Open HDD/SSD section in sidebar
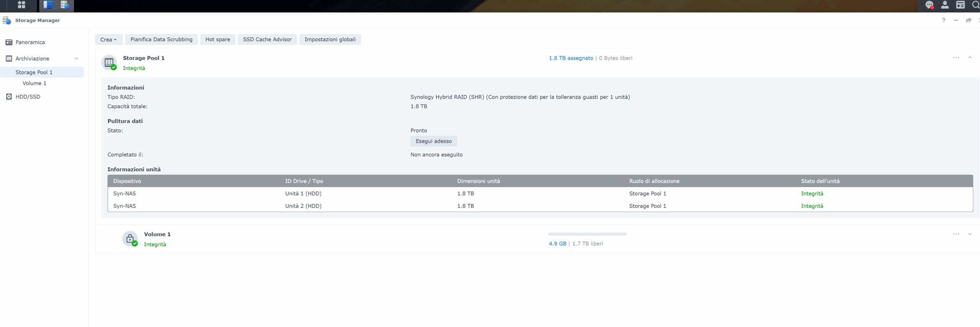 pyautogui.click(x=28, y=96)
